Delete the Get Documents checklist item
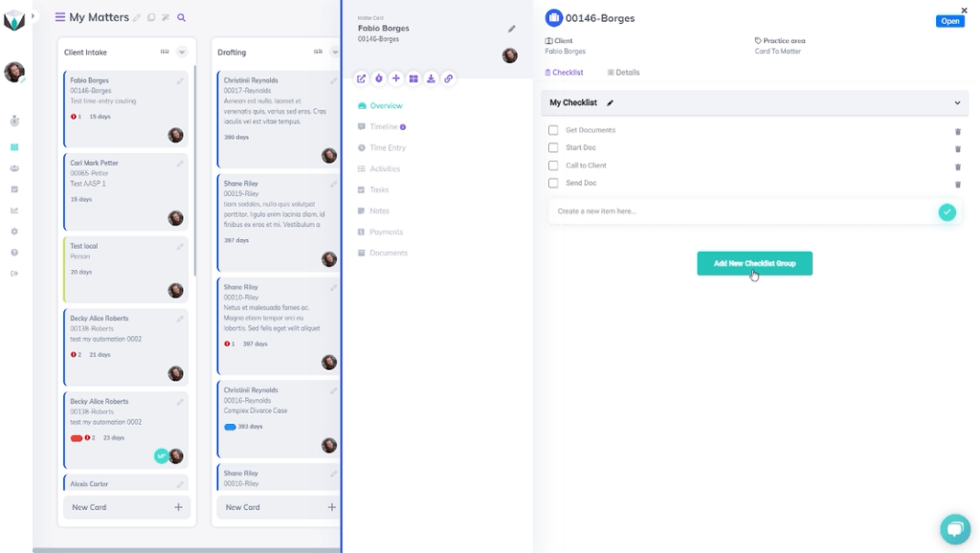 coord(957,131)
